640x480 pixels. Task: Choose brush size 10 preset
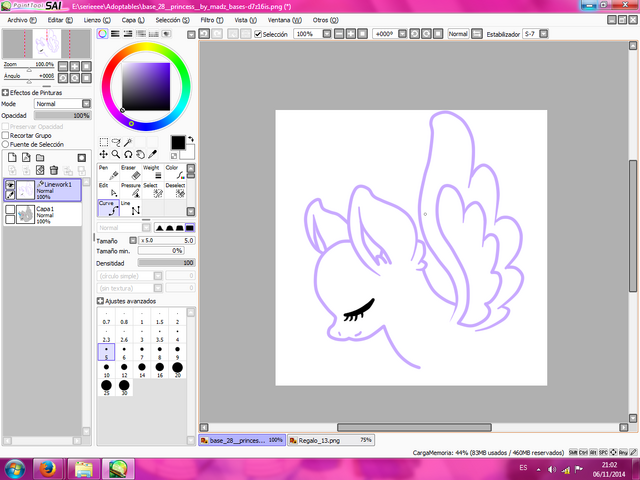click(x=106, y=370)
